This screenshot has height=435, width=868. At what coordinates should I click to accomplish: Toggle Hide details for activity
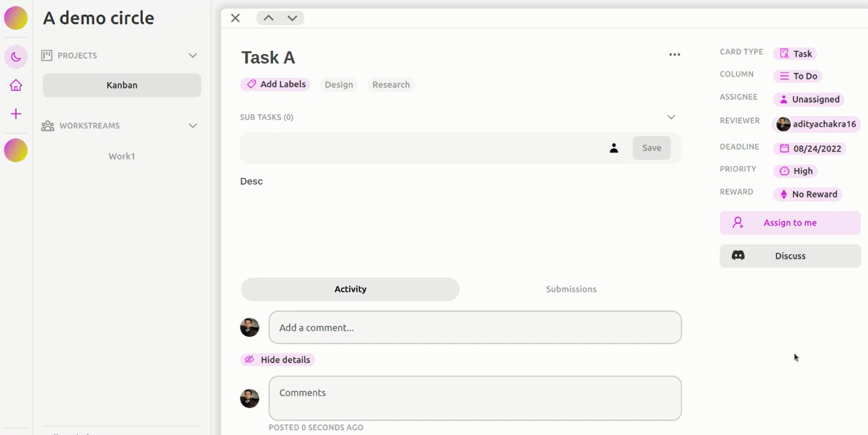tap(278, 360)
